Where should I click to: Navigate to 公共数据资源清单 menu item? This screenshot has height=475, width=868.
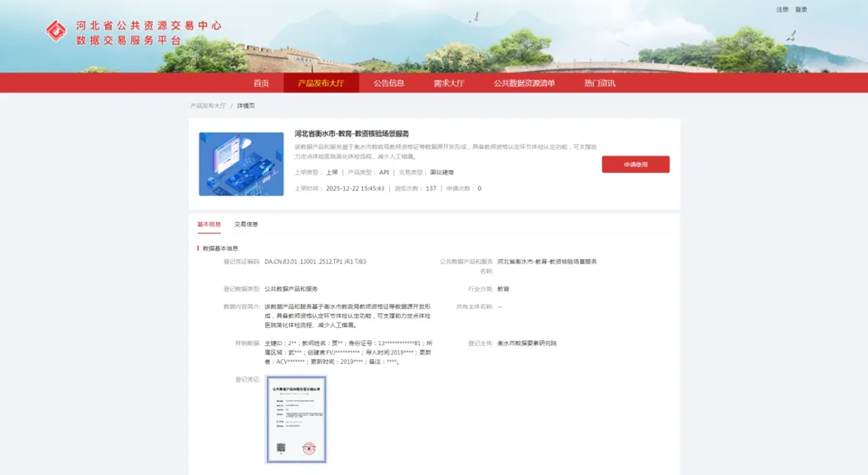tap(524, 83)
